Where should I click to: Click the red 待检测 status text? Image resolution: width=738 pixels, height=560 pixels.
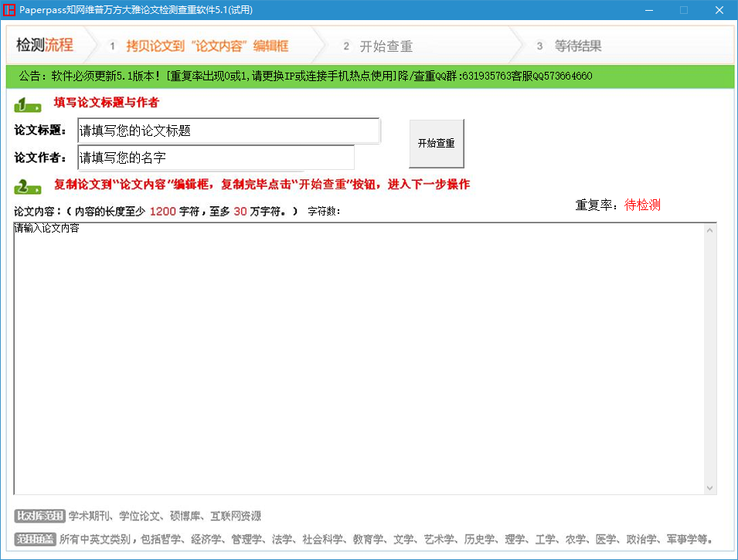pos(642,205)
